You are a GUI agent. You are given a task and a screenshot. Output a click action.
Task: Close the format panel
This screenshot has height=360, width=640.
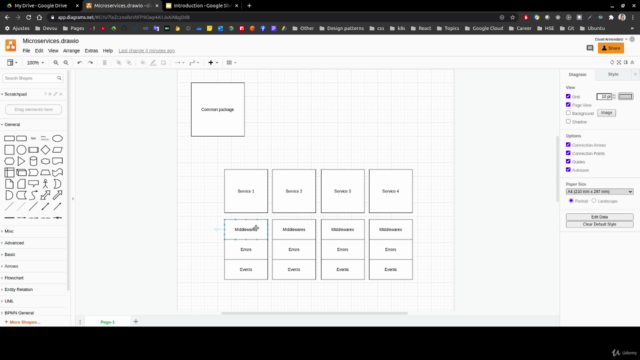(x=635, y=74)
